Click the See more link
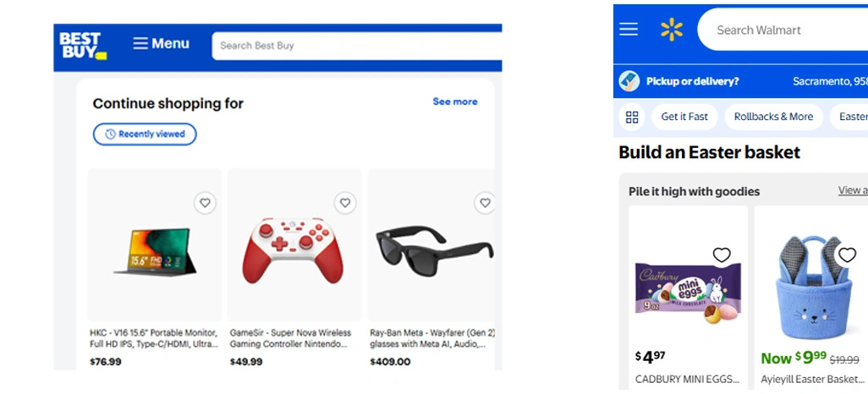This screenshot has height=394, width=868. (x=454, y=101)
